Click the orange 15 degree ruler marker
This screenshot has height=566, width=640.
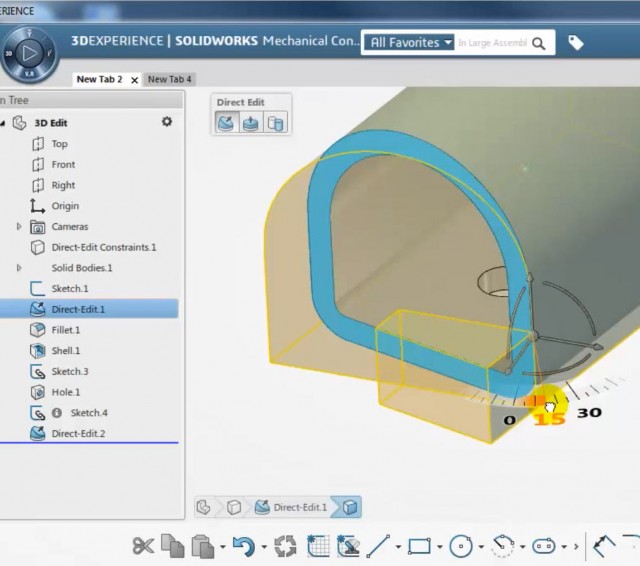tap(536, 401)
